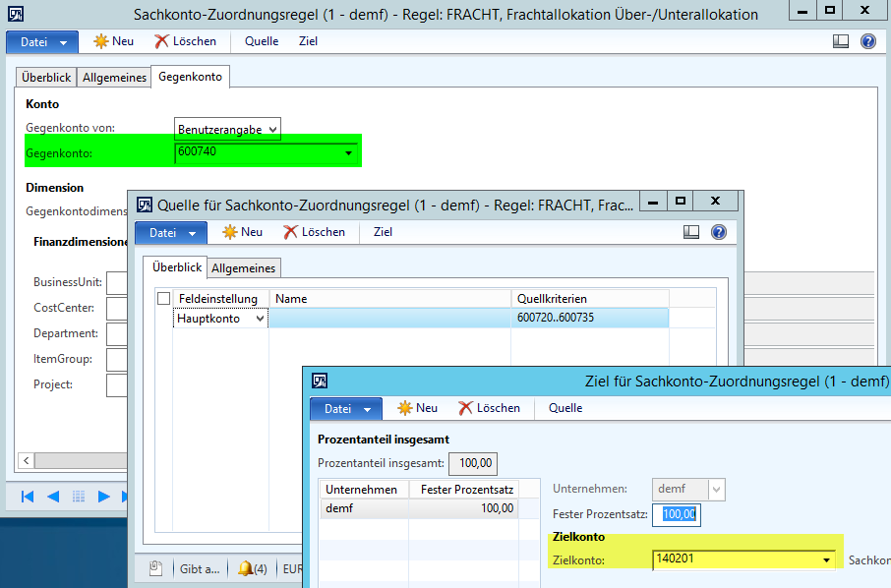The image size is (891, 588).
Task: Switch to grid view icon in navigation bar
Action: coord(79,496)
